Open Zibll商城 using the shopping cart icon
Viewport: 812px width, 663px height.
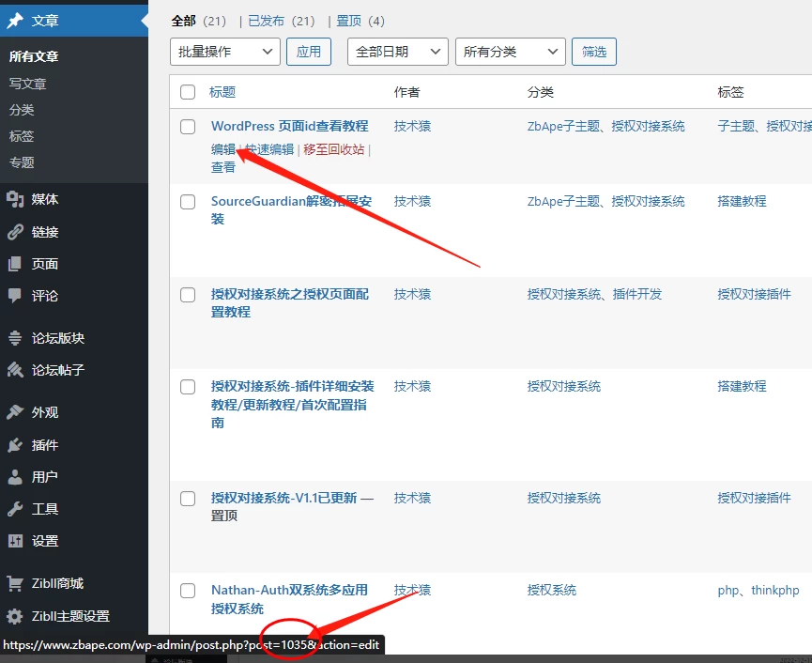[x=17, y=582]
